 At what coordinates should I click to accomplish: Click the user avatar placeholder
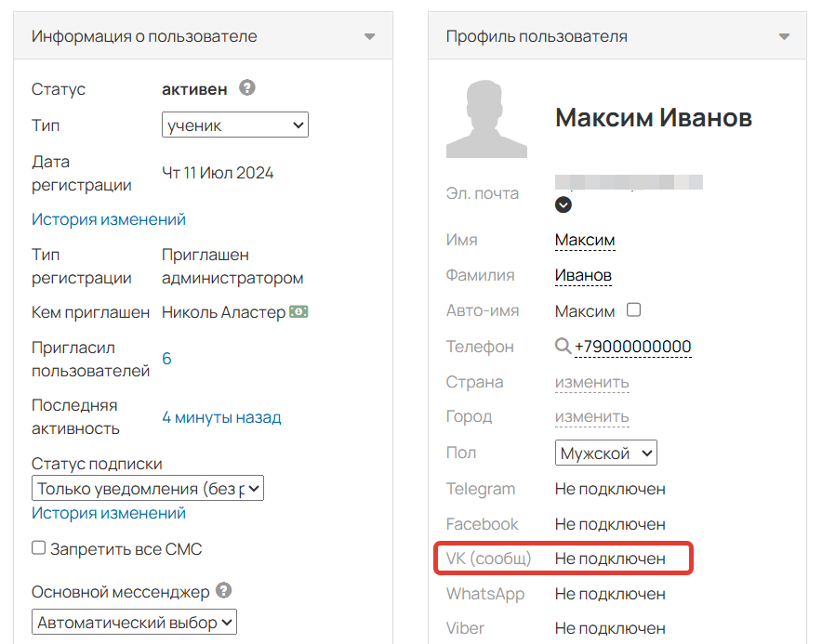point(485,118)
